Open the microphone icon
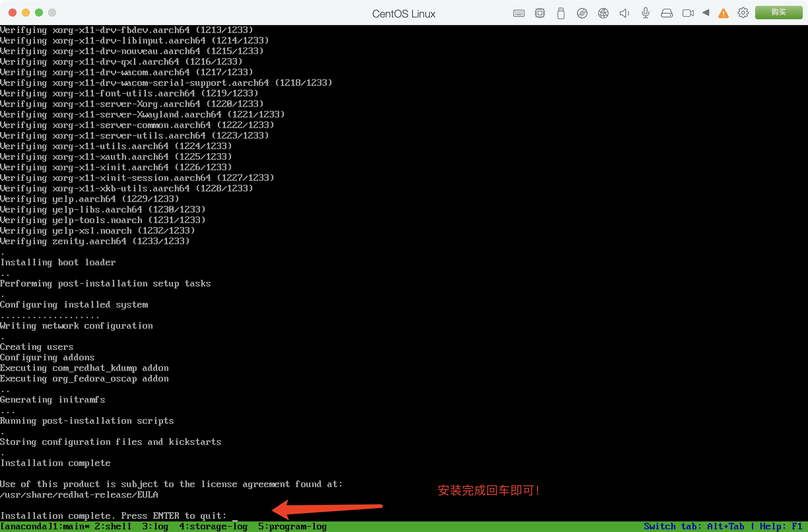This screenshot has width=808, height=532. (645, 13)
